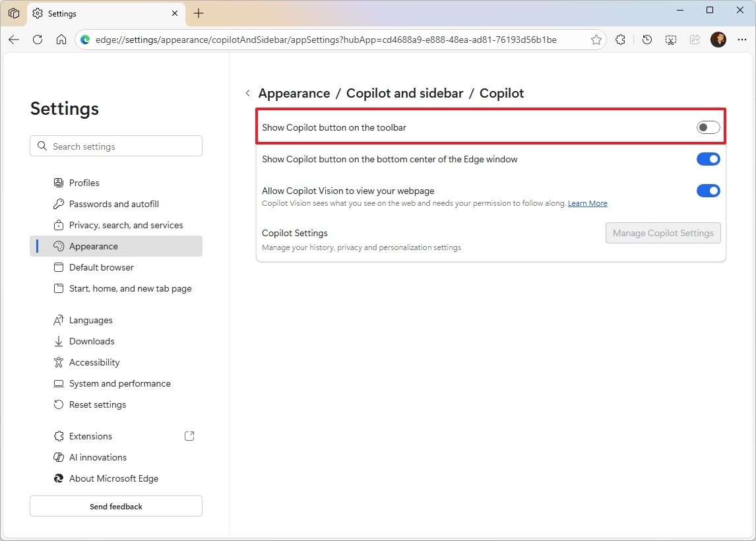This screenshot has height=541, width=756.
Task: Open browser History with the clock icon
Action: point(646,40)
